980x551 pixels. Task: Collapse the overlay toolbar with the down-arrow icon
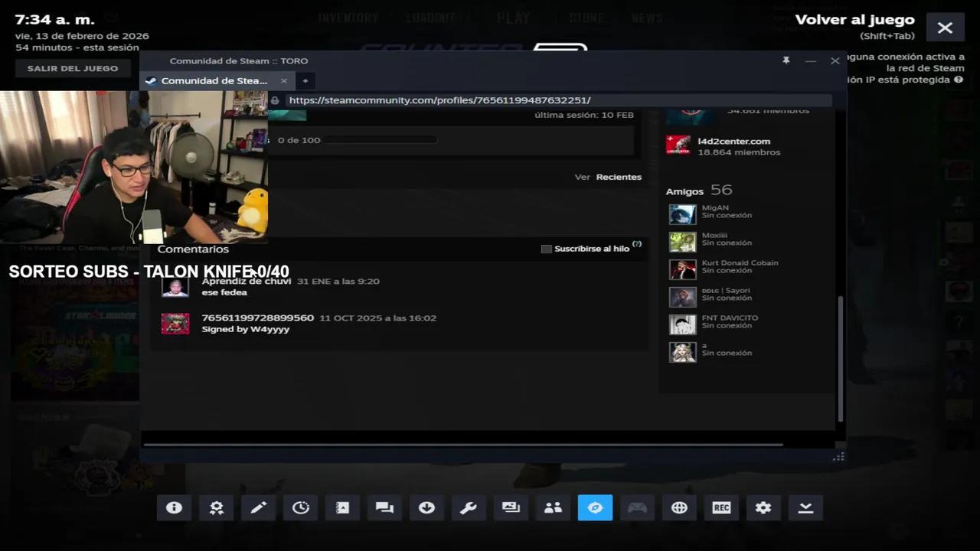(x=806, y=507)
